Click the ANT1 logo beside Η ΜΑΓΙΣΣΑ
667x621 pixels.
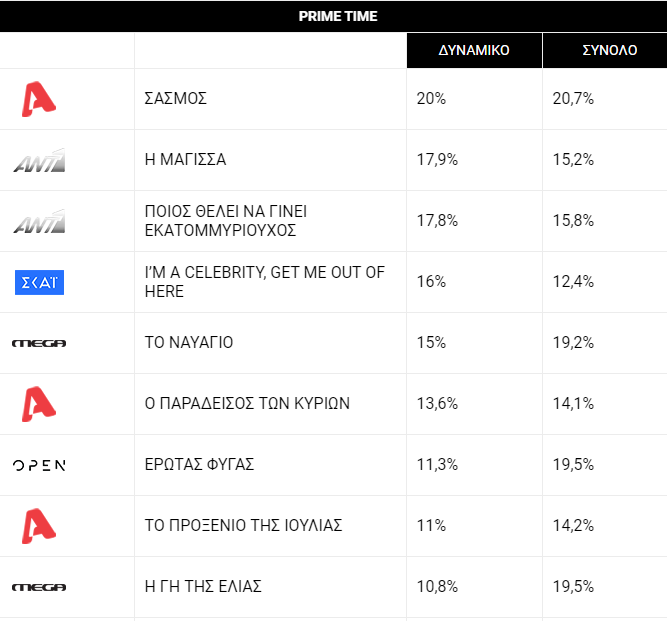[x=39, y=160]
